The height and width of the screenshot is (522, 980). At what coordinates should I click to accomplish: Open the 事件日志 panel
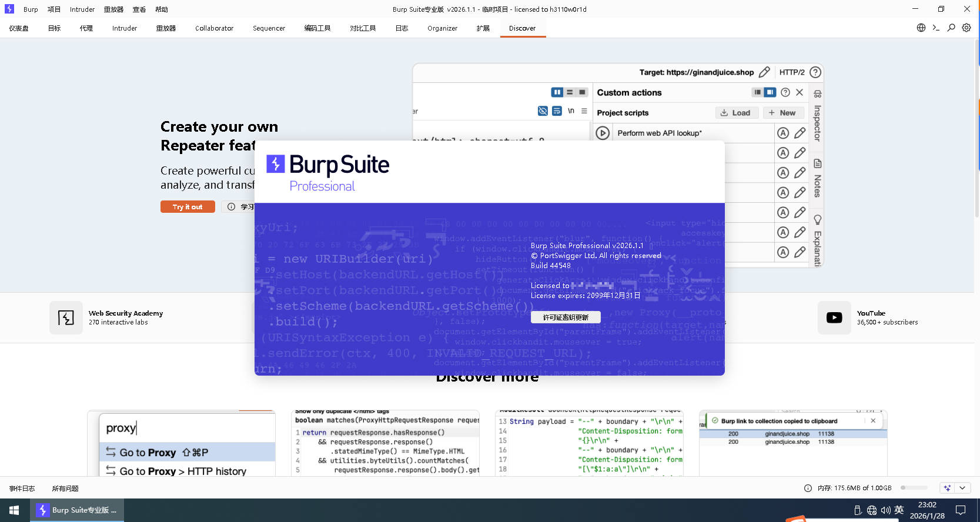pos(22,488)
